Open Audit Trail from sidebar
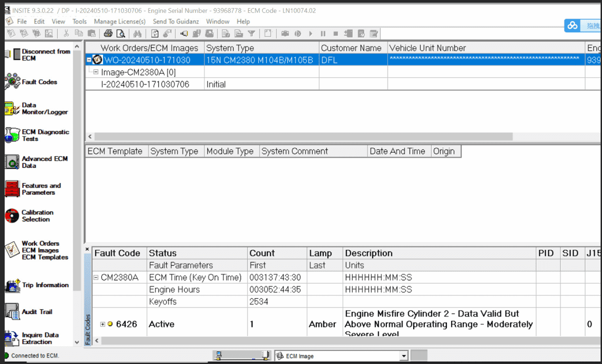The width and height of the screenshot is (602, 364). point(37,312)
